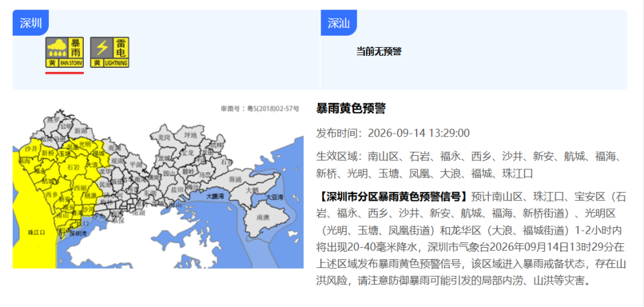
Task: Click the 沙井 district on the map
Action: [32, 148]
